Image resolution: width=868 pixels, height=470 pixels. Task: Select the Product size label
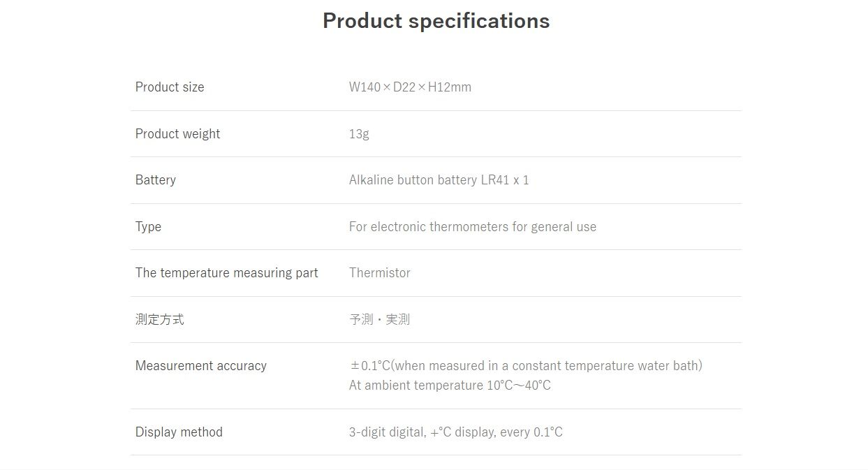170,87
